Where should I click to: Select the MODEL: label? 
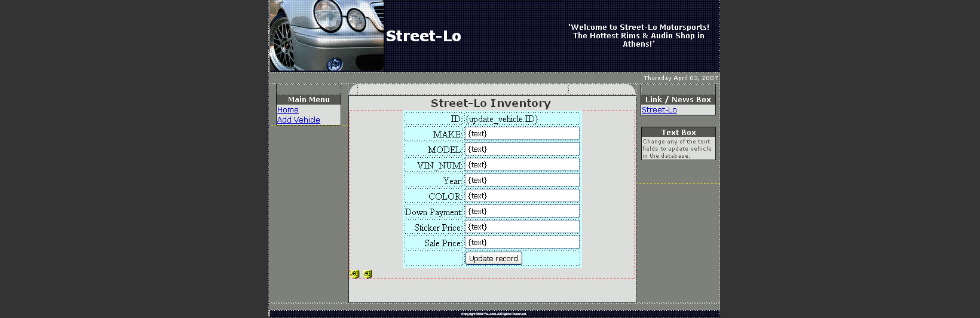[445, 150]
